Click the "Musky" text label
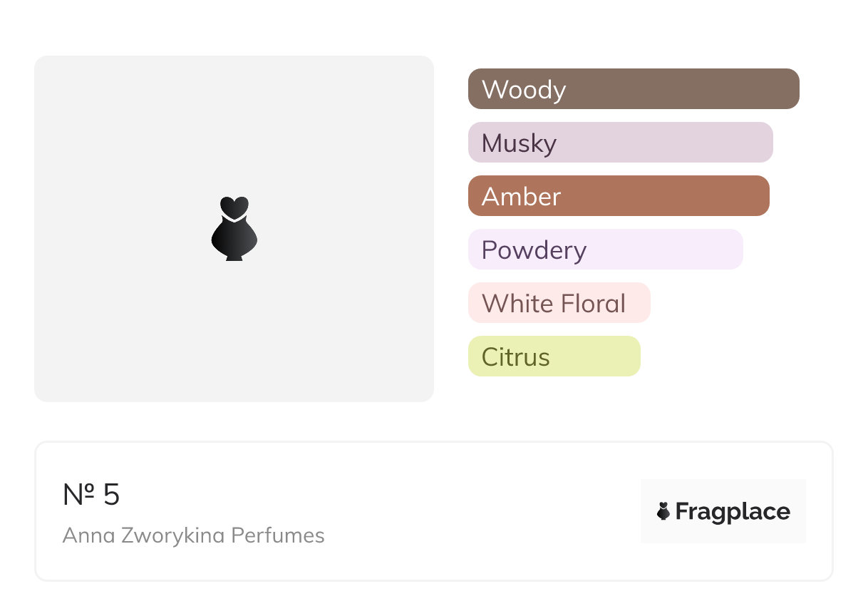This screenshot has height=616, width=868. point(519,143)
